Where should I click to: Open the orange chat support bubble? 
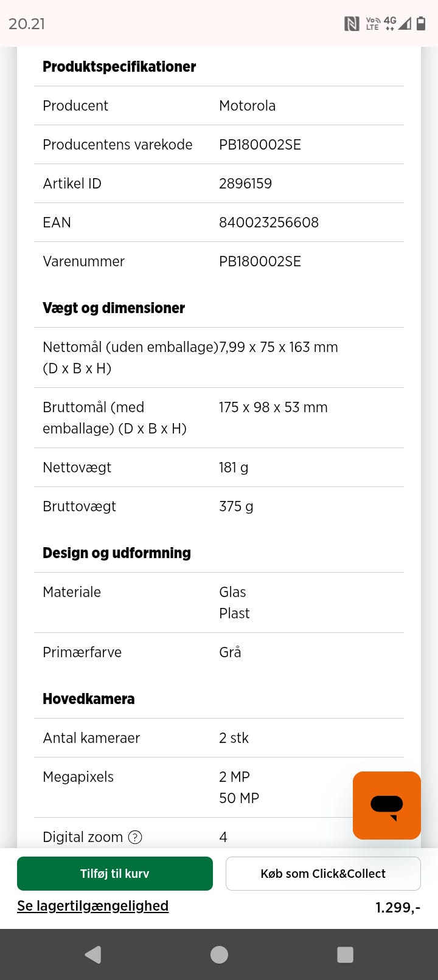(x=387, y=806)
